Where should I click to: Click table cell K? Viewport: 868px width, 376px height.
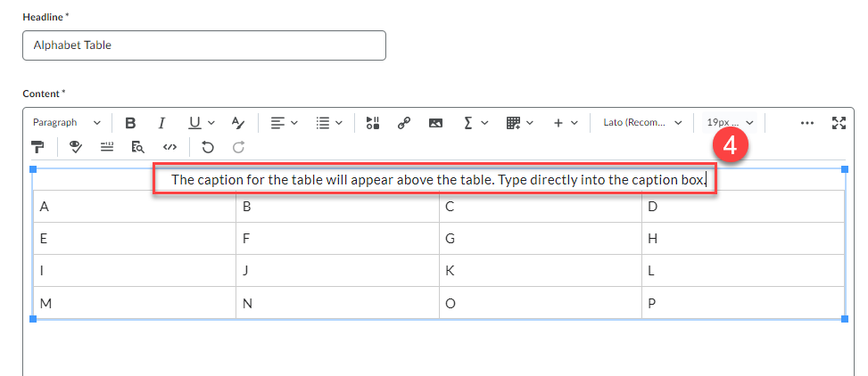pyautogui.click(x=541, y=271)
